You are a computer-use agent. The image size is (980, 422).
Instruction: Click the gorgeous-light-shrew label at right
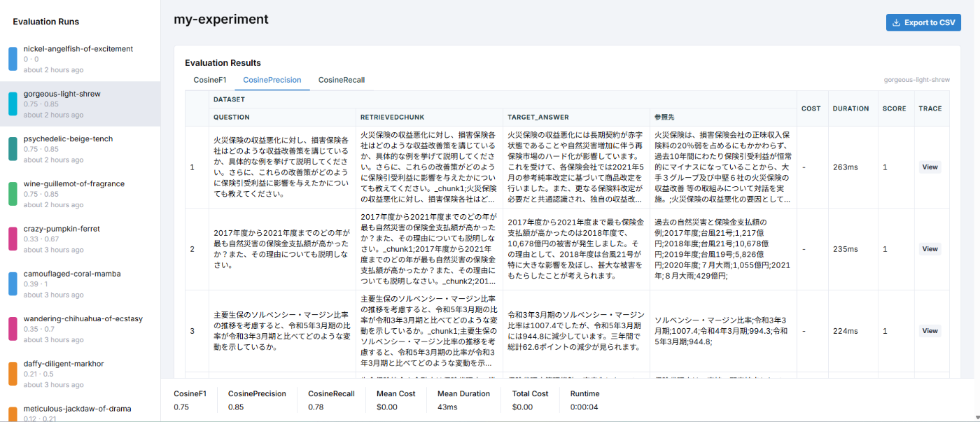pyautogui.click(x=917, y=80)
